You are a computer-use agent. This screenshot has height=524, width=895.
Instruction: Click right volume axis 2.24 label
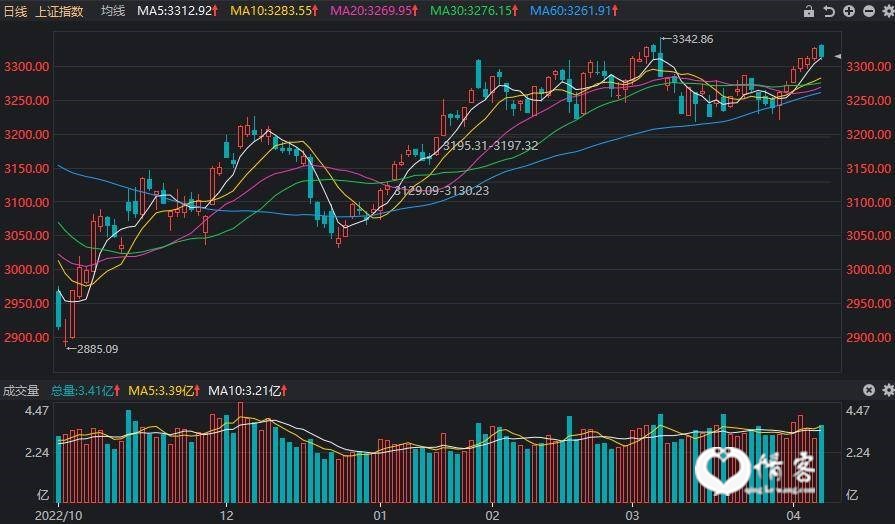click(x=858, y=453)
